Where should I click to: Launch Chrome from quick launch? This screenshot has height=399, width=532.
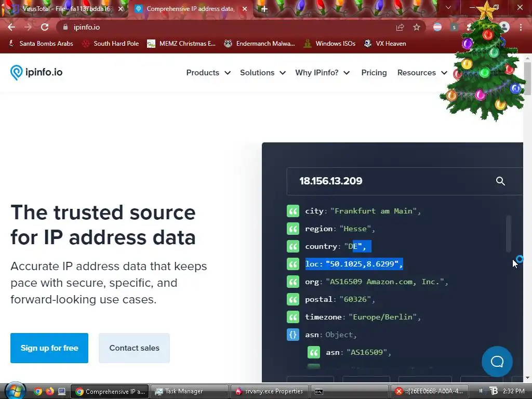coord(38,391)
